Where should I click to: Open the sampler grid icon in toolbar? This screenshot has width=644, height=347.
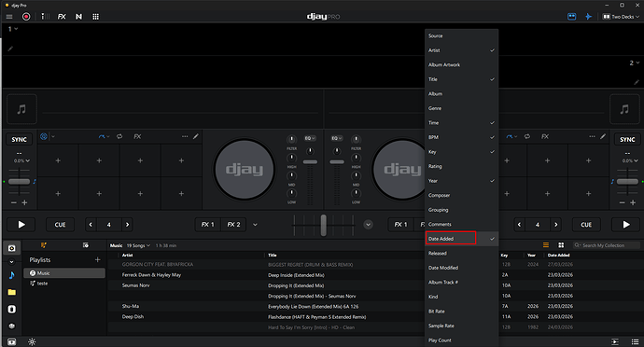(x=95, y=17)
